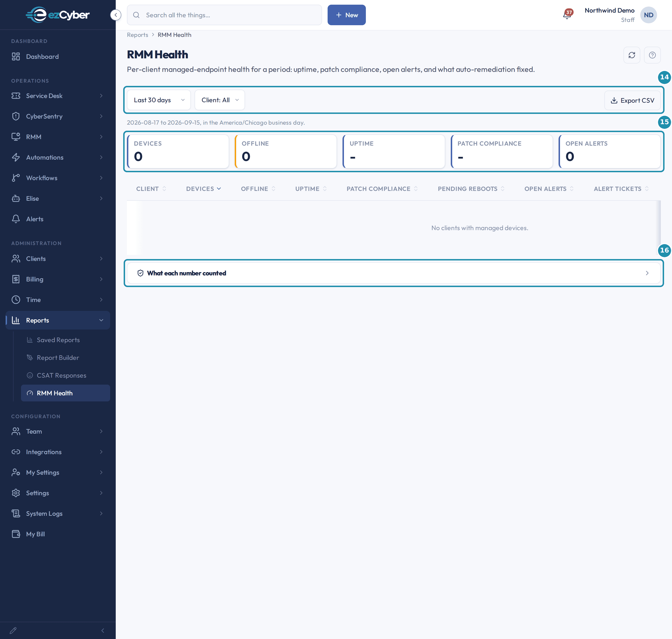Click the Integrations link icon
This screenshot has height=639, width=672.
(x=16, y=452)
